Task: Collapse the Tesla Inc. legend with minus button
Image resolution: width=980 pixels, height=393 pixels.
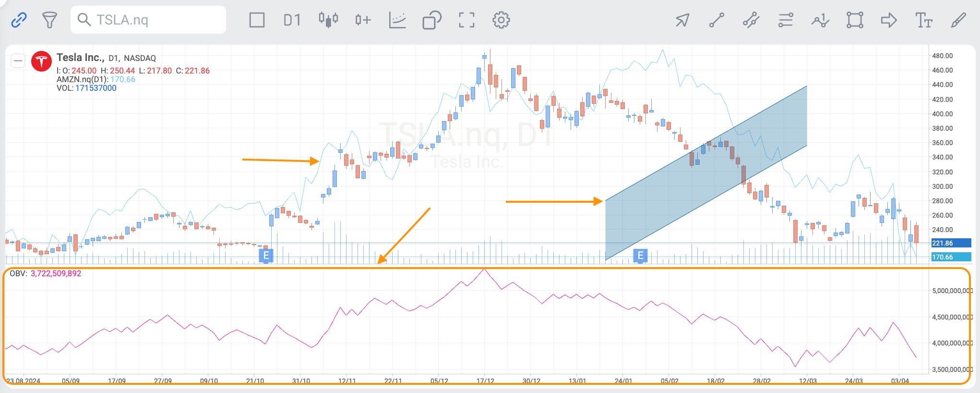Action: pos(18,61)
